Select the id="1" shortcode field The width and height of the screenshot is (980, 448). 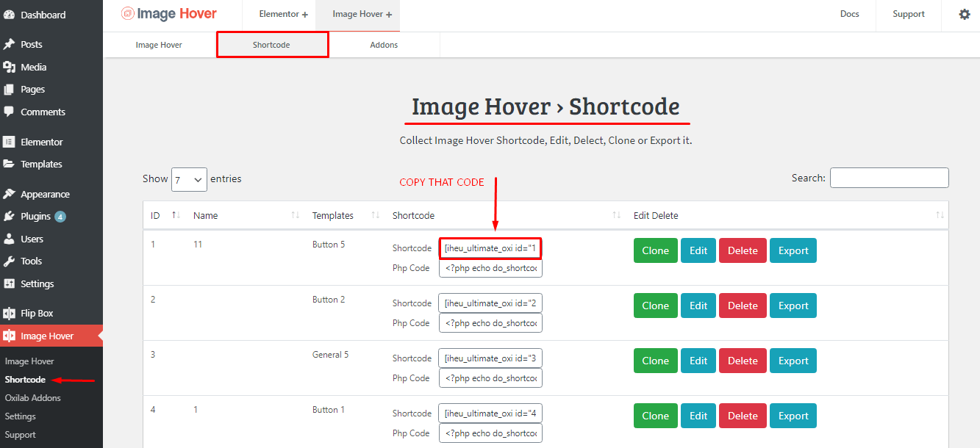point(490,248)
